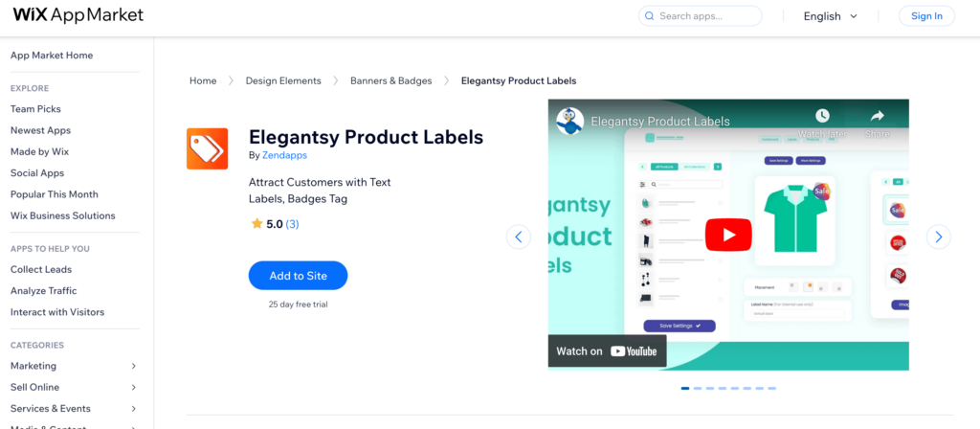Select the first carousel dot indicator
980x429 pixels.
[x=685, y=389]
